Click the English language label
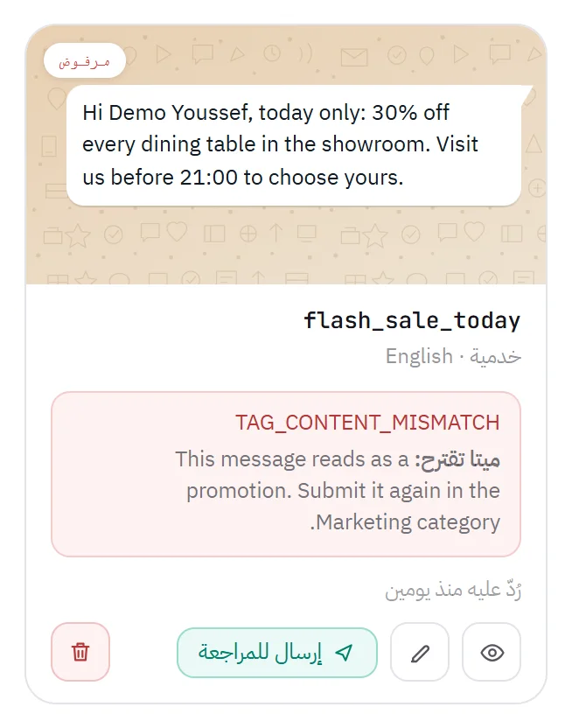Viewport: 572px width, 728px height. click(x=419, y=356)
